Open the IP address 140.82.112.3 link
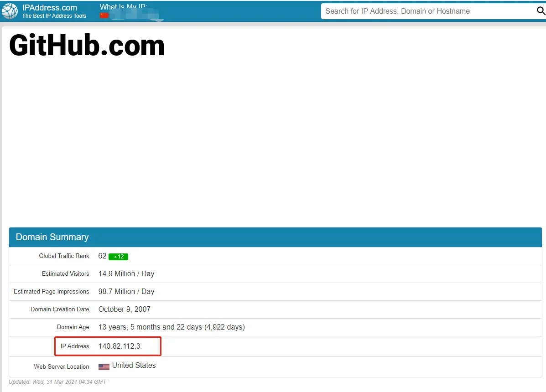Viewport: 546px width, 392px height. (x=119, y=346)
